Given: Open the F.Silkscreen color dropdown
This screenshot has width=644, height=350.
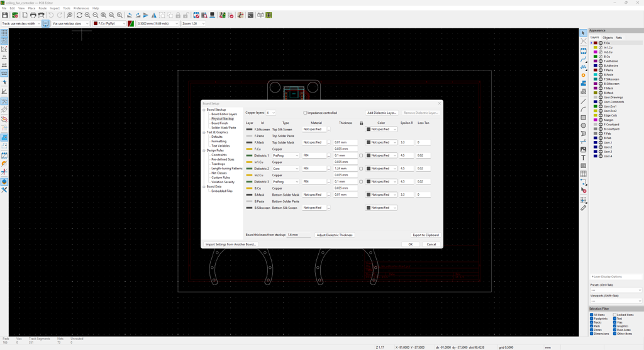Looking at the screenshot, I should pos(381,129).
